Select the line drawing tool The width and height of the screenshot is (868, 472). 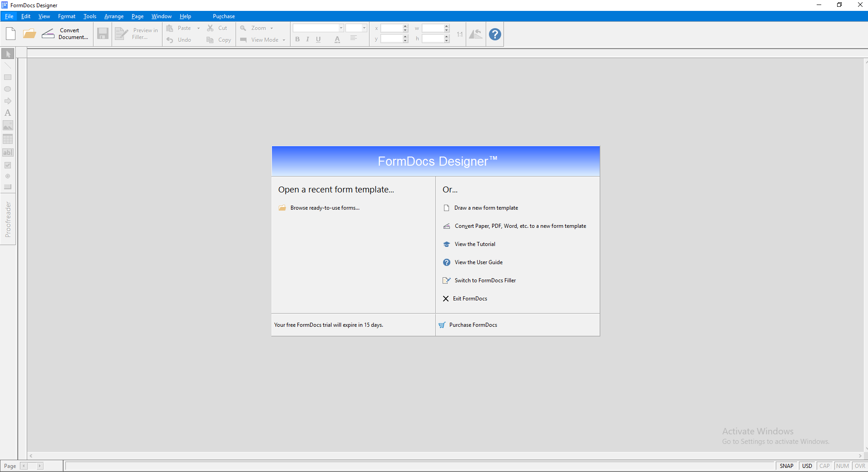8,66
